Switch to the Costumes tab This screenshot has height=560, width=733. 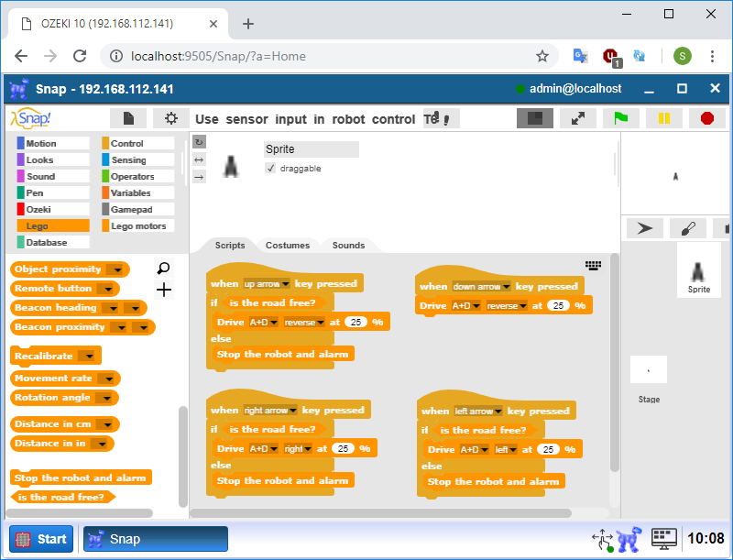[x=288, y=245]
